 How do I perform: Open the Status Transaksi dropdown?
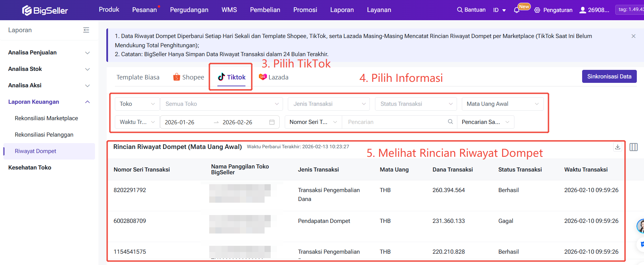tap(416, 104)
